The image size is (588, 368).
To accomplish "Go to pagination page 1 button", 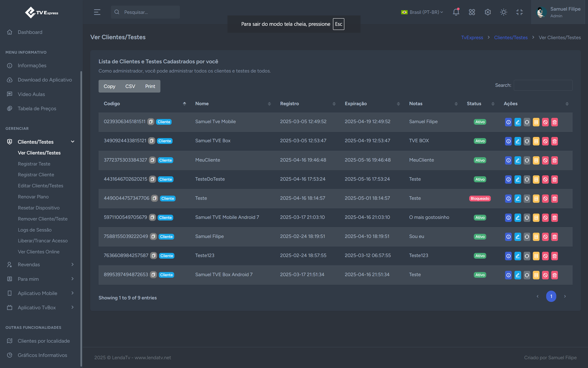I will (551, 296).
